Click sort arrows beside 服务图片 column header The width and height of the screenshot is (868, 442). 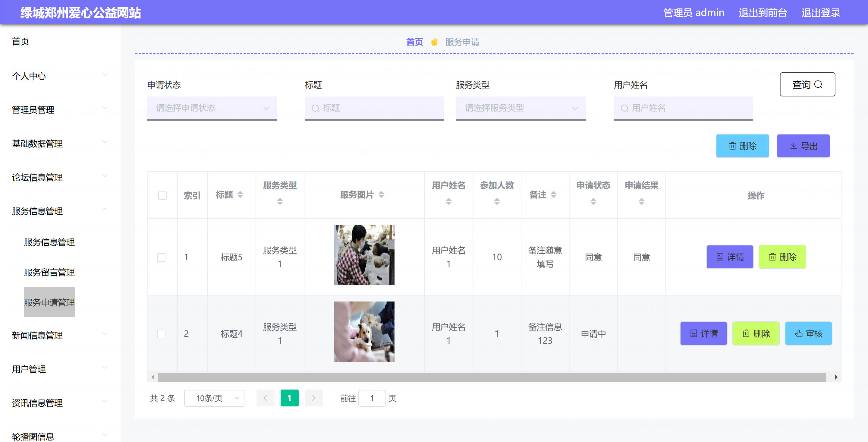[x=381, y=194]
